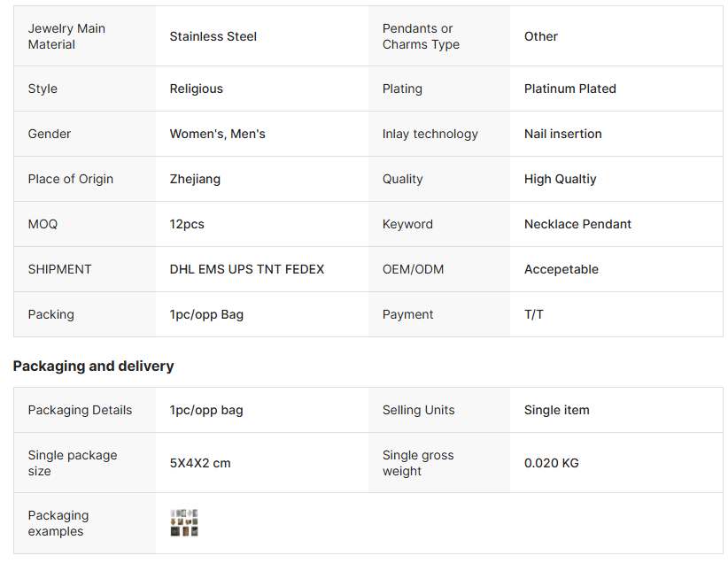Image resolution: width=728 pixels, height=563 pixels.
Task: Click the "Stainless Steel" material value
Action: pyautogui.click(x=213, y=36)
